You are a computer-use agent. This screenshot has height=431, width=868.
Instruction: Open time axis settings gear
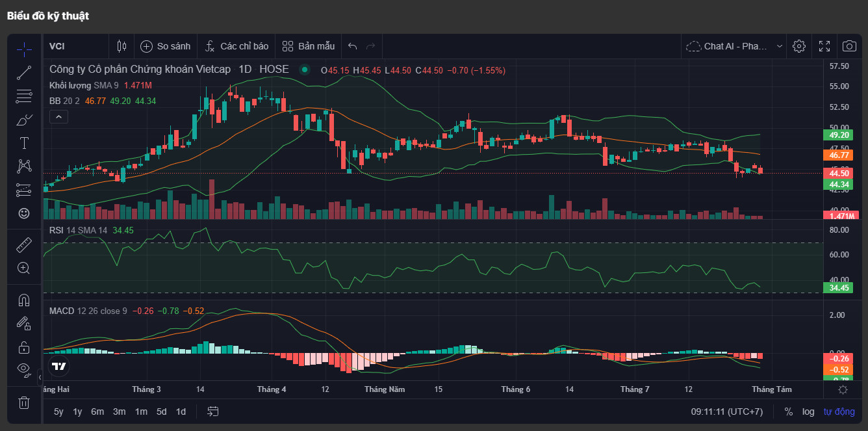(x=843, y=389)
